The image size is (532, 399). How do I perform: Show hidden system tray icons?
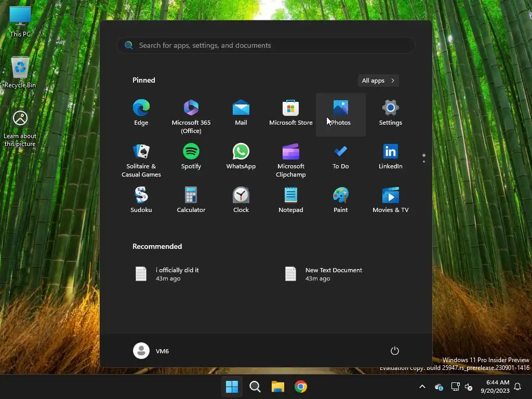click(x=422, y=387)
